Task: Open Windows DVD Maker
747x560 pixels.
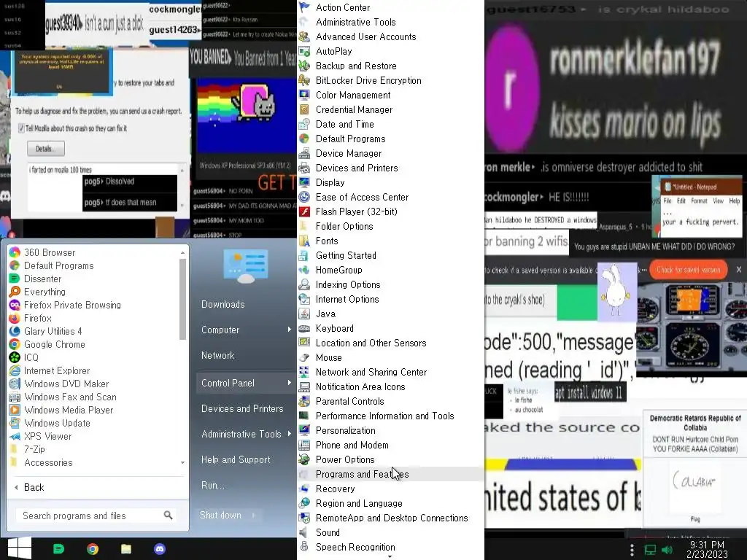Action: pyautogui.click(x=66, y=384)
